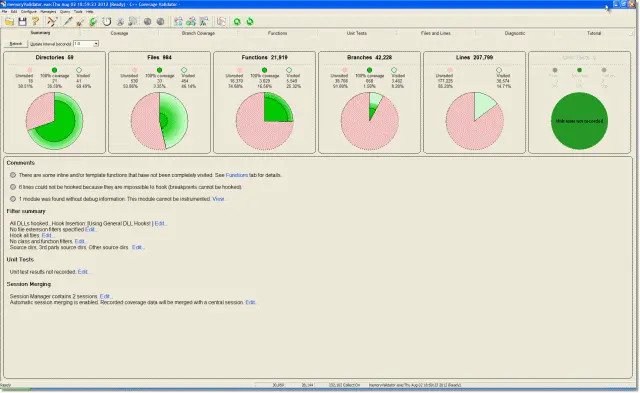Screen dimensions: 640x393
Task: Click the Lines coverage pie chart
Action: point(474,121)
